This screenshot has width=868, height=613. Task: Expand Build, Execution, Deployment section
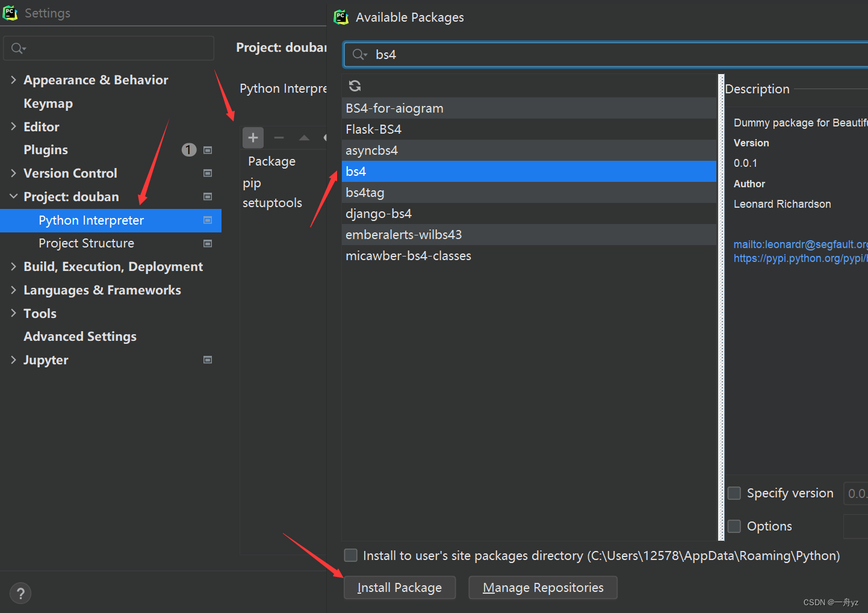tap(13, 267)
